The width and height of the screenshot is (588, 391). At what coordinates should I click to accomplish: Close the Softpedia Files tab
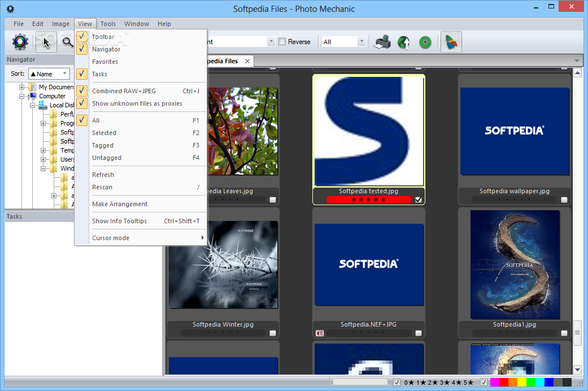click(x=247, y=61)
